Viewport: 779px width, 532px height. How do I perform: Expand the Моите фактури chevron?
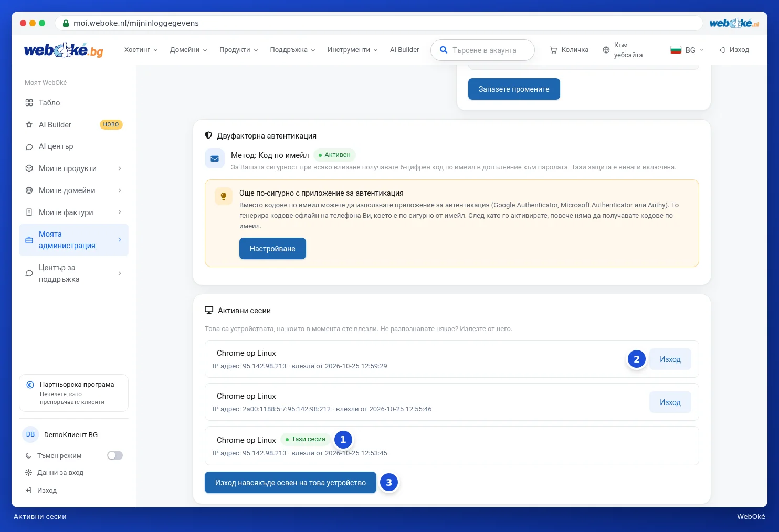point(120,212)
